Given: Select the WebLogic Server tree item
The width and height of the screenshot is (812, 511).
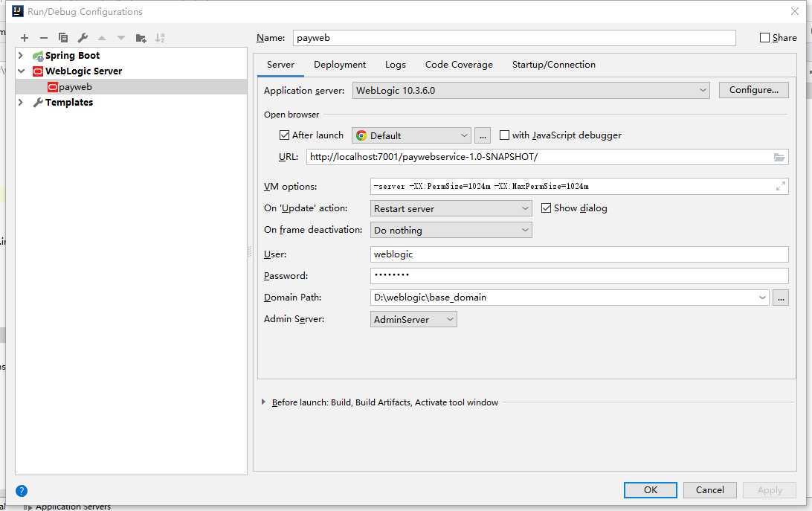Looking at the screenshot, I should coord(131,71).
